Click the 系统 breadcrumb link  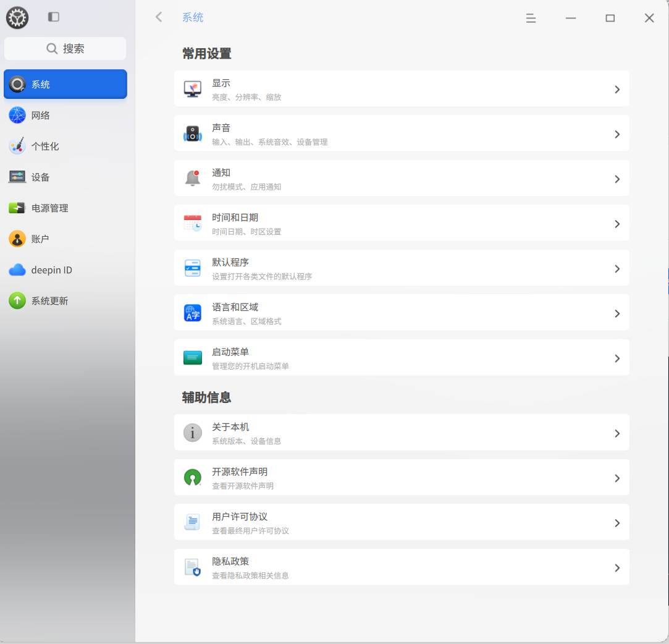click(x=193, y=17)
